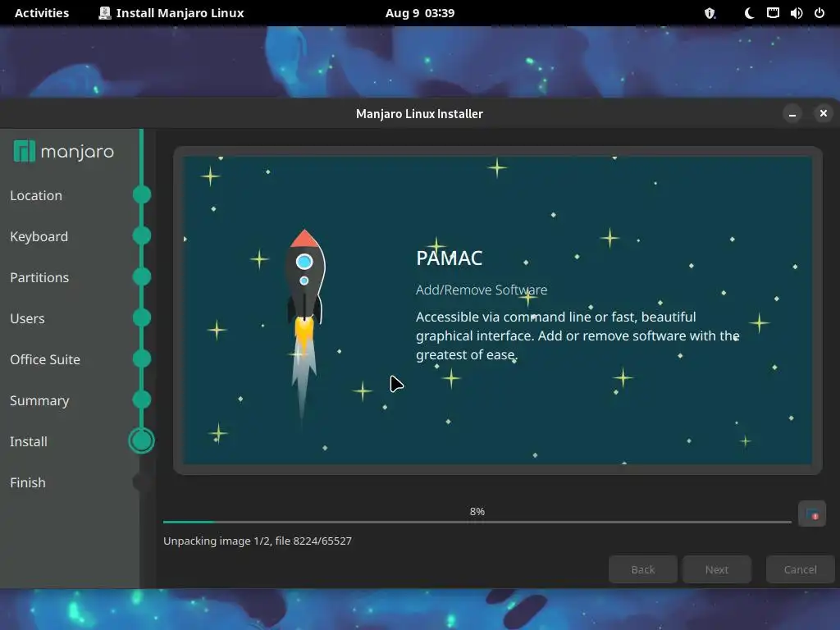The height and width of the screenshot is (630, 840).
Task: Click the PAMAC slideshow heading
Action: pyautogui.click(x=450, y=258)
